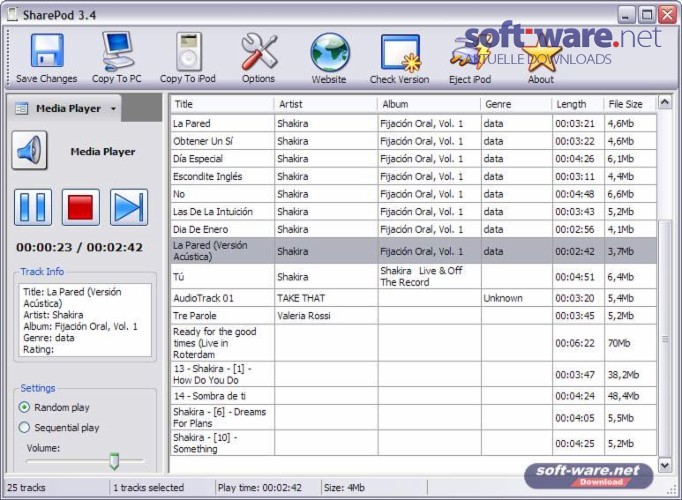Click the 'Size: 4Mb' status entry
The image size is (682, 500).
point(344,487)
